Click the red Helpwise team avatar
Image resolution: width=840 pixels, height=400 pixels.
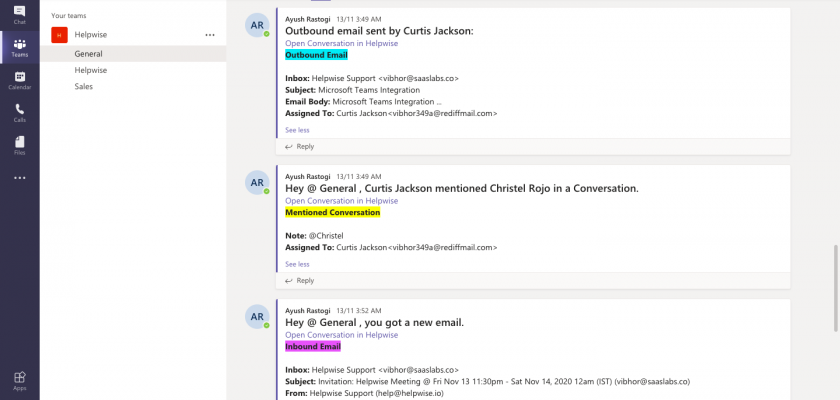pyautogui.click(x=59, y=35)
